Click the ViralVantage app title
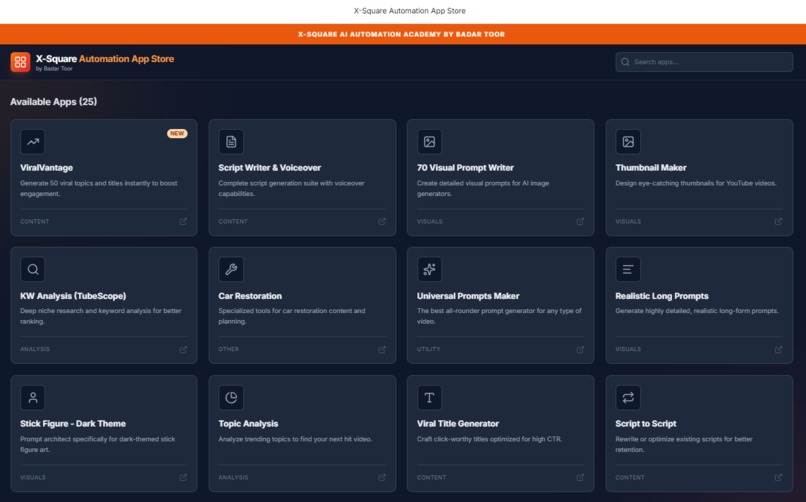 [x=46, y=168]
